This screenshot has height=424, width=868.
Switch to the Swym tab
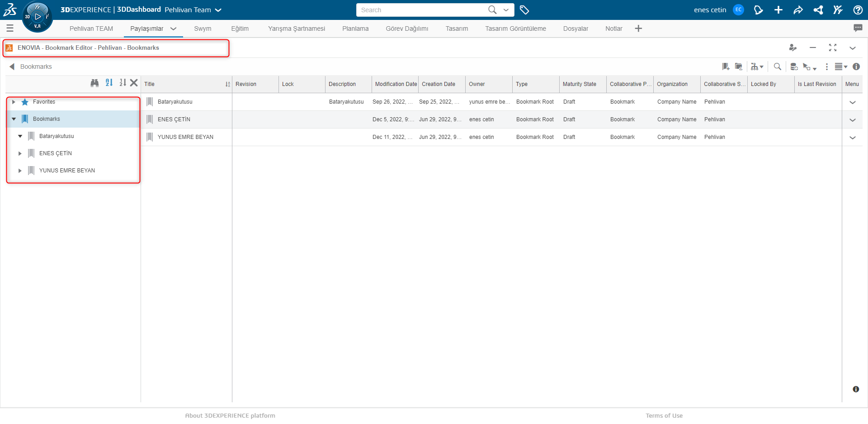tap(203, 29)
